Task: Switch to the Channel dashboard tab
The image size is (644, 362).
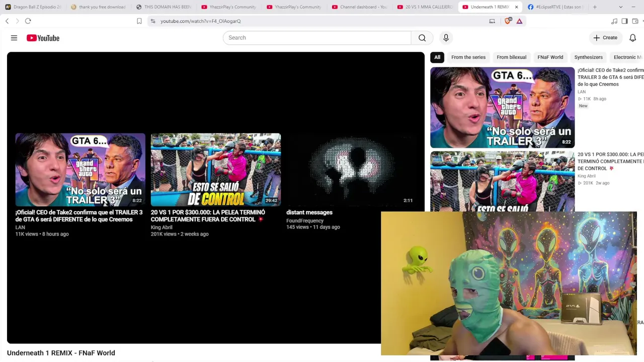Action: coord(360,7)
